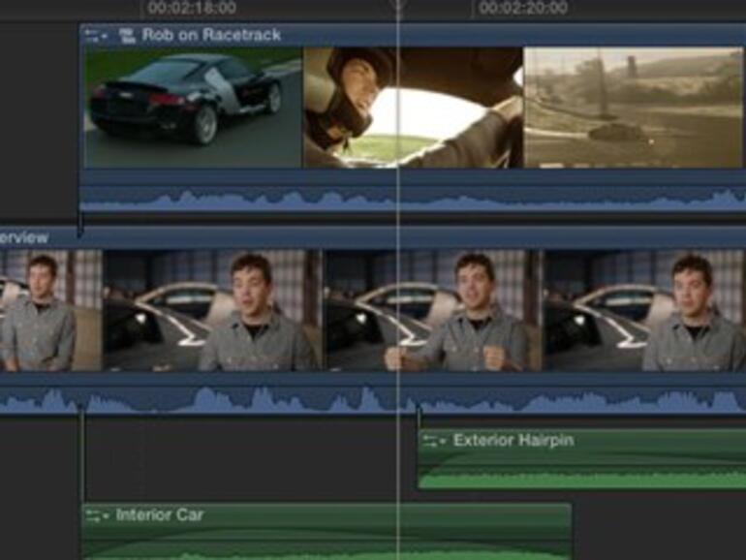Click the 00:02:20:00 timecode on the ruler
This screenshot has height=560, width=746.
[x=522, y=8]
